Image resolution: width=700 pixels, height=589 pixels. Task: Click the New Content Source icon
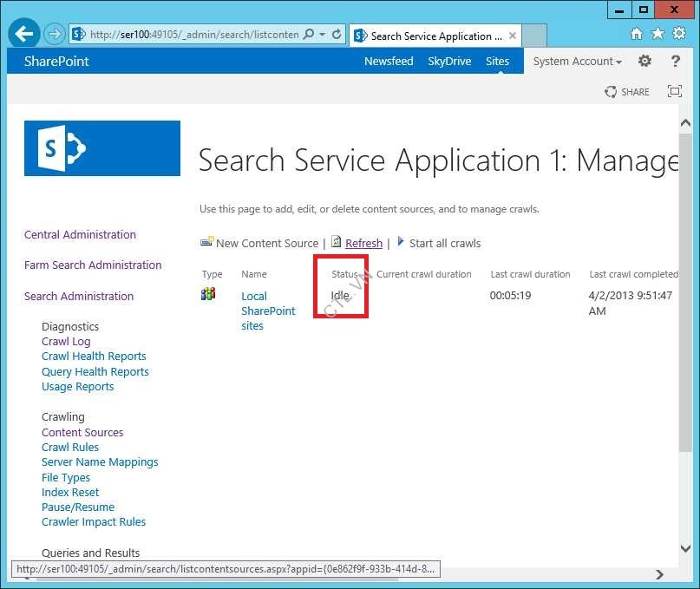tap(206, 242)
